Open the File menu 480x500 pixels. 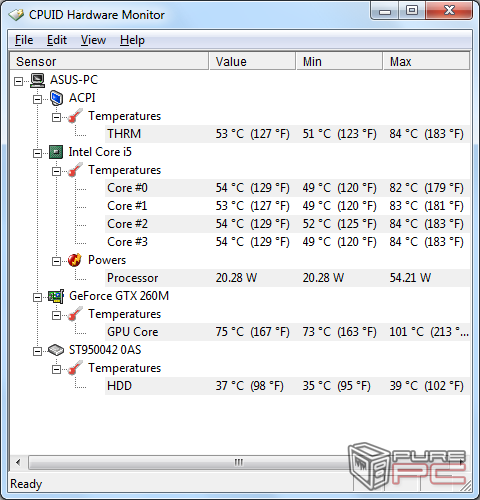(x=24, y=40)
